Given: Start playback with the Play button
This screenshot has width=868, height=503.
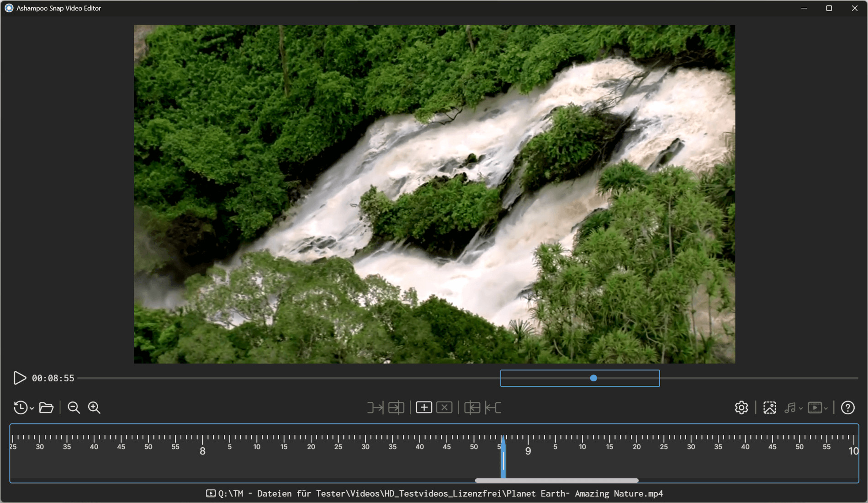Looking at the screenshot, I should click(20, 378).
